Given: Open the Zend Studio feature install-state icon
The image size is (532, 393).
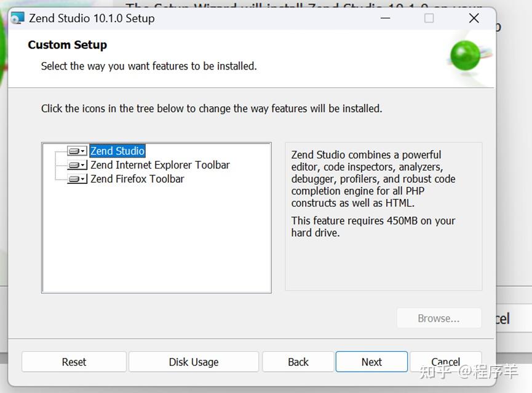Looking at the screenshot, I should tap(77, 151).
